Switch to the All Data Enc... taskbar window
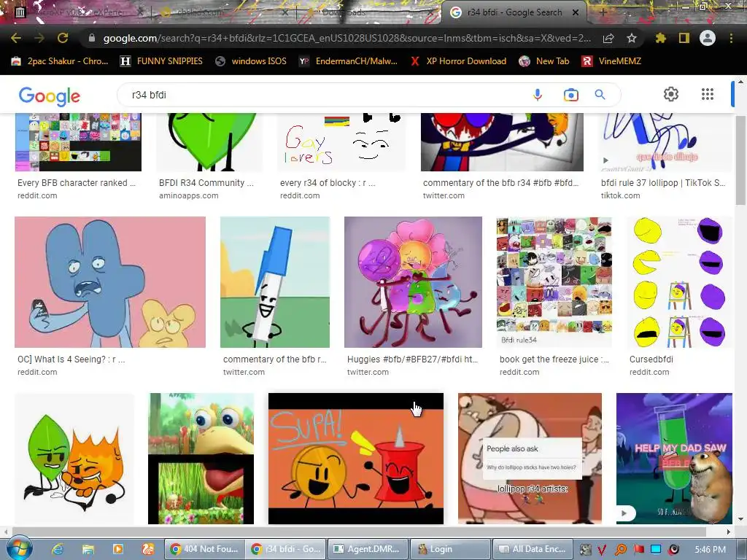The height and width of the screenshot is (560, 747). (x=532, y=549)
